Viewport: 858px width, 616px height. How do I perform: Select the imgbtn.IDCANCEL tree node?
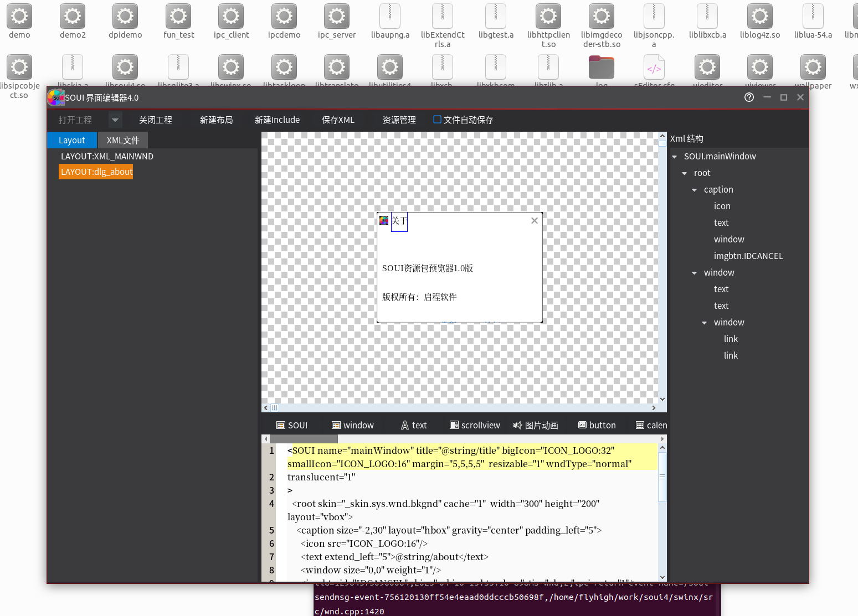click(748, 256)
